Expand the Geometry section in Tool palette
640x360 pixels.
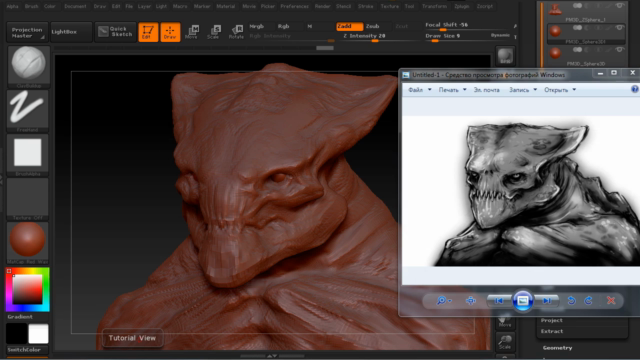pos(558,348)
